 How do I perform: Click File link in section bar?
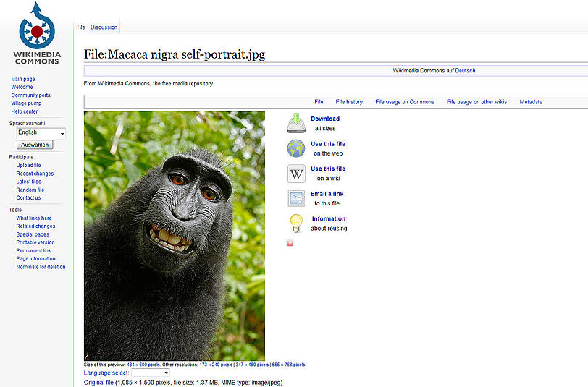(x=319, y=101)
